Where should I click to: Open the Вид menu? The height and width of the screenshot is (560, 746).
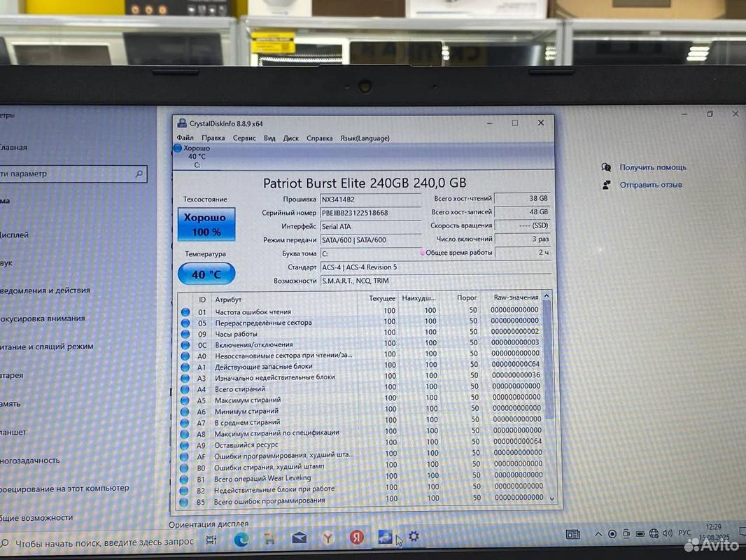point(269,137)
